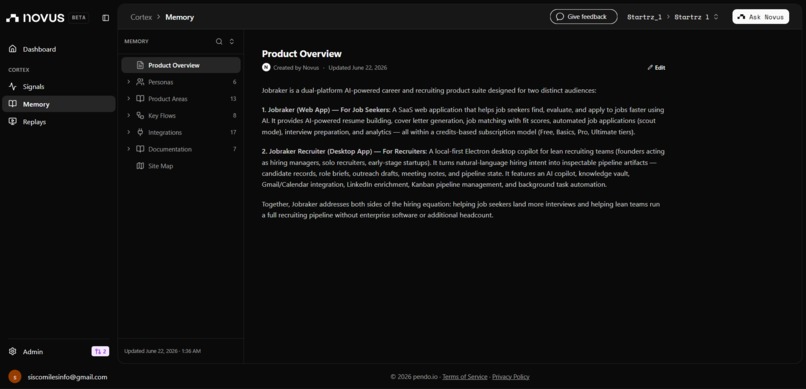The height and width of the screenshot is (389, 806).
Task: Expand the Key Flows tree node
Action: point(129,116)
